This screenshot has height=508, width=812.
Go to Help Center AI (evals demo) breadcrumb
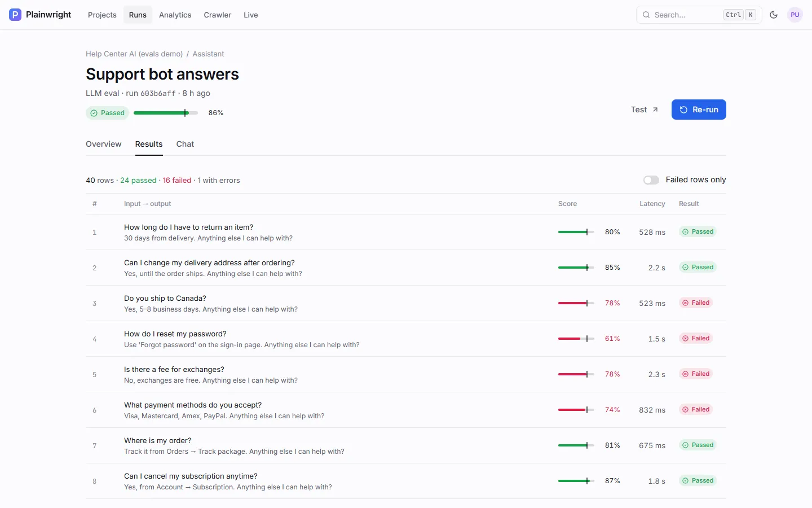[x=134, y=54]
